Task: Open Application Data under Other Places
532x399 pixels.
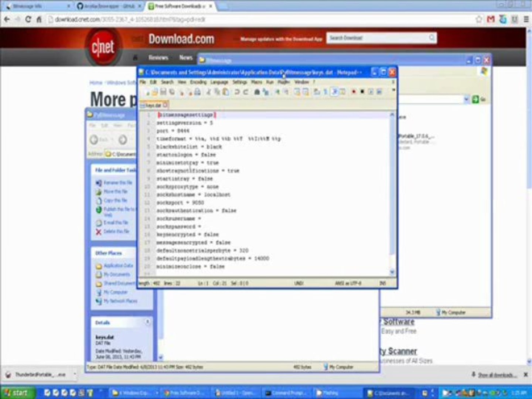Action: (118, 265)
